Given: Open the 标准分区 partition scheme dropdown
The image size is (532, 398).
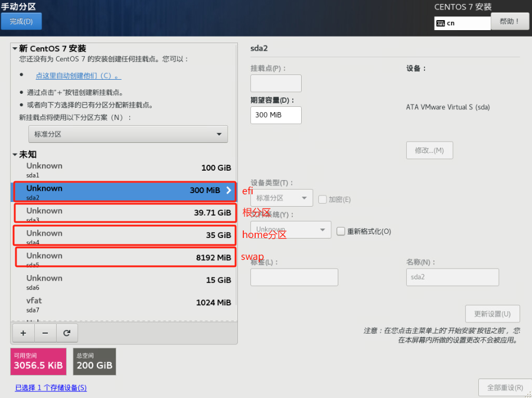Looking at the screenshot, I should tap(128, 134).
